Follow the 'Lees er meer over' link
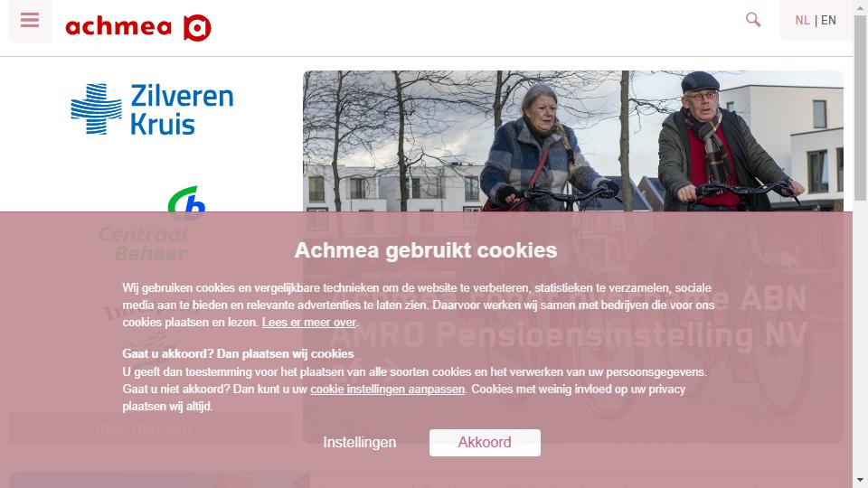868x488 pixels. [x=309, y=322]
